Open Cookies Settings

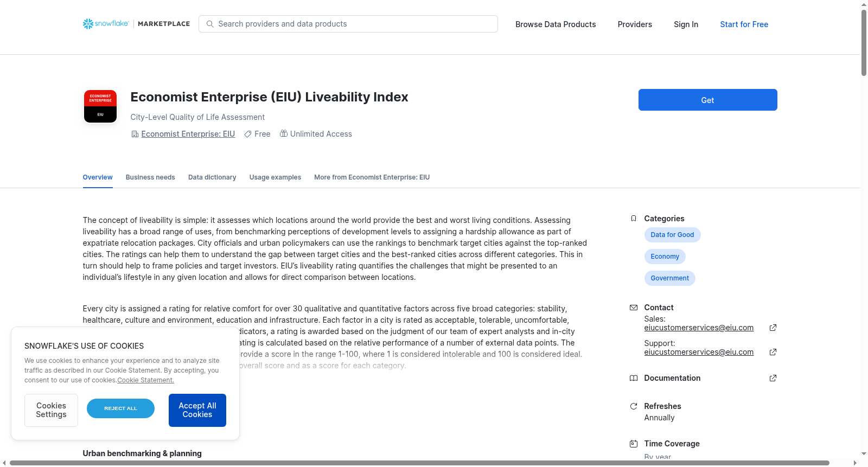(x=51, y=410)
